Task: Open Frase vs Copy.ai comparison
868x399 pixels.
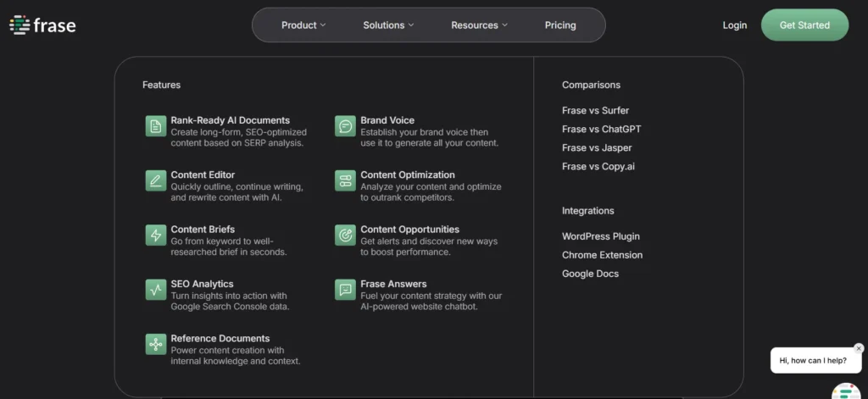Action: click(x=598, y=166)
